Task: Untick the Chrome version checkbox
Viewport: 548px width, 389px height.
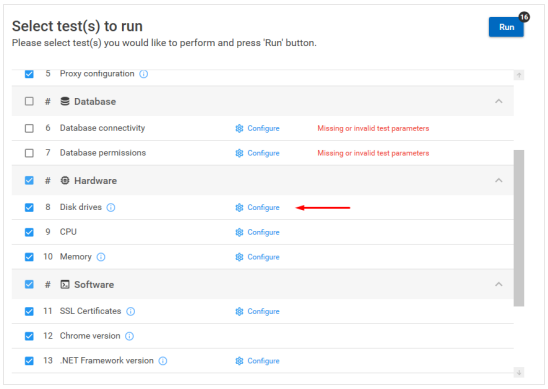Action: click(x=29, y=336)
